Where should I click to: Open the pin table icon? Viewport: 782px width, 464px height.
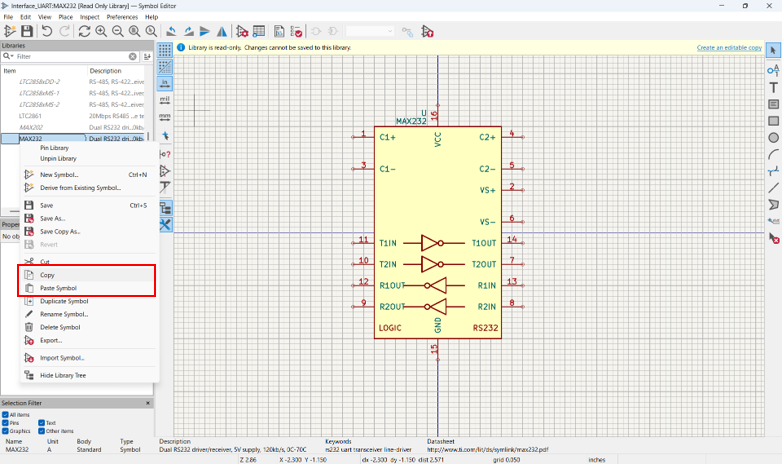tap(259, 31)
